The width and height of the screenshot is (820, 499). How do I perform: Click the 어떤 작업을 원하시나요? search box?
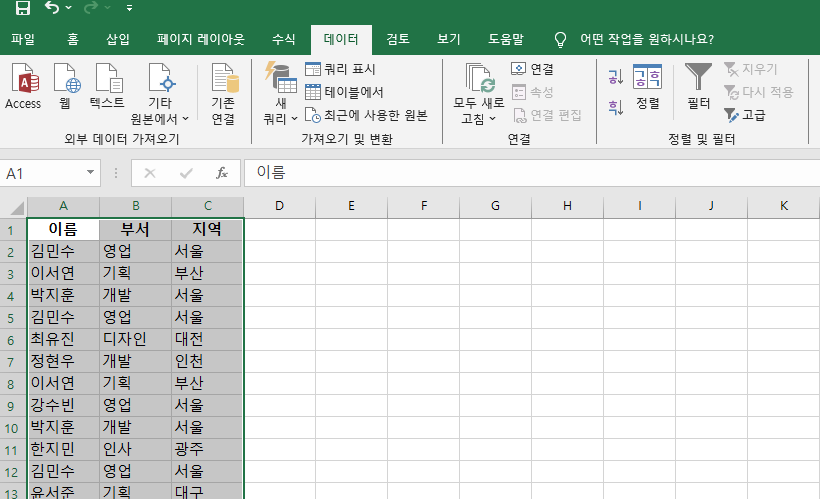pos(647,39)
